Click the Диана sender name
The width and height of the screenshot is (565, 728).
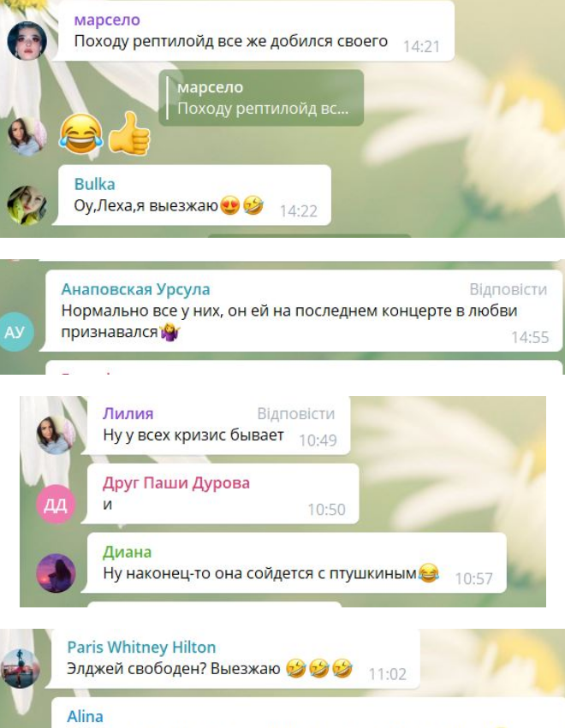click(127, 552)
